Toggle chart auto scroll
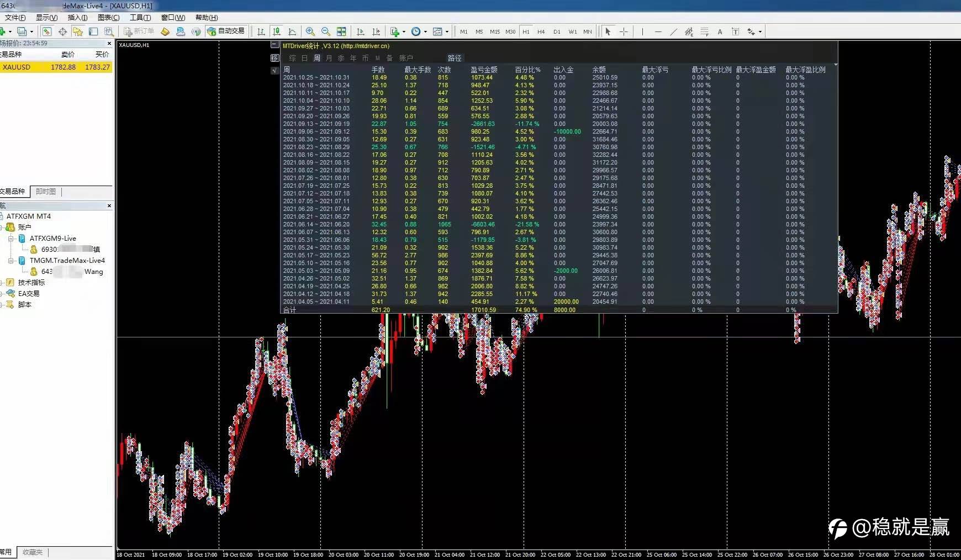Image resolution: width=961 pixels, height=560 pixels. point(361,31)
